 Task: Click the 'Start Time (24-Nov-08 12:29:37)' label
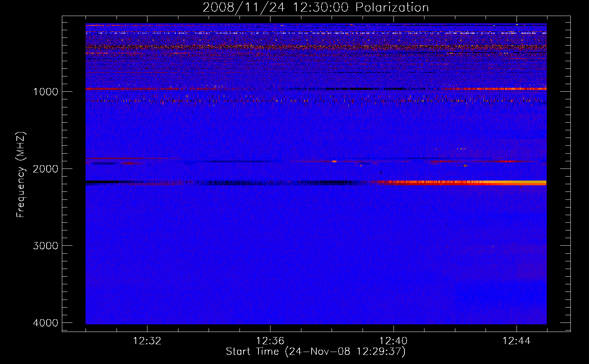click(x=316, y=352)
